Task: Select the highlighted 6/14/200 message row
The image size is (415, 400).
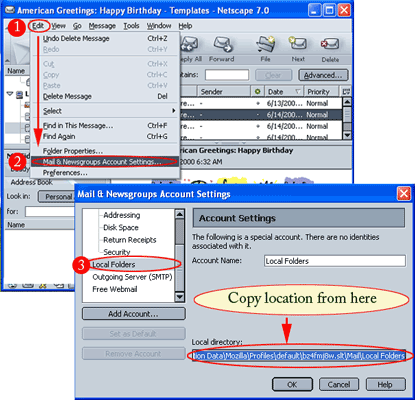Action: (x=261, y=115)
